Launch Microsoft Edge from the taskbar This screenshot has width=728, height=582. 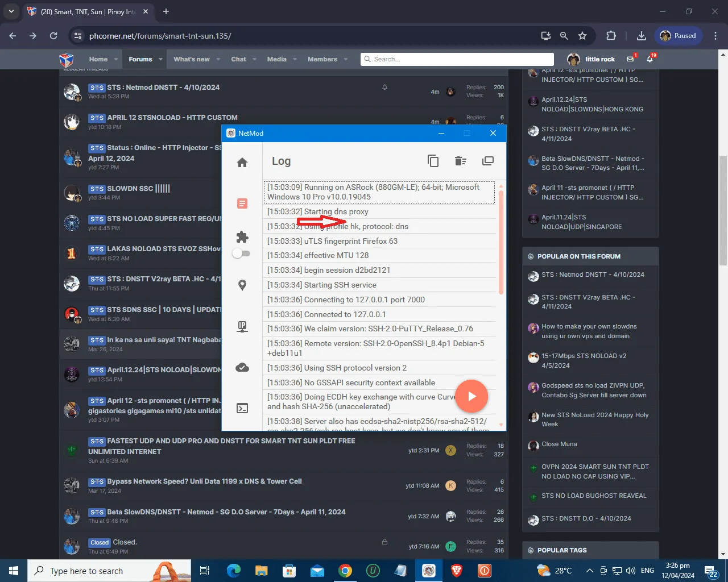click(x=233, y=571)
